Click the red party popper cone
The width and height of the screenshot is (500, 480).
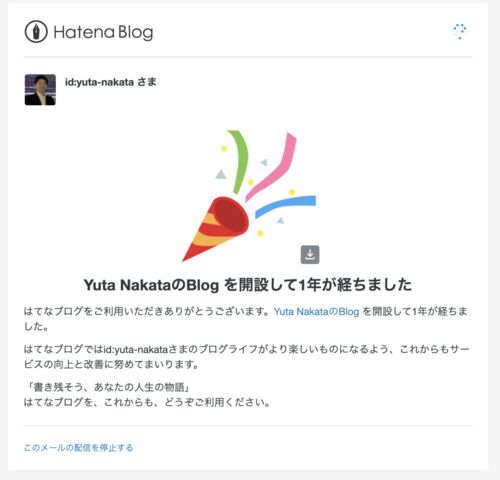[x=216, y=229]
